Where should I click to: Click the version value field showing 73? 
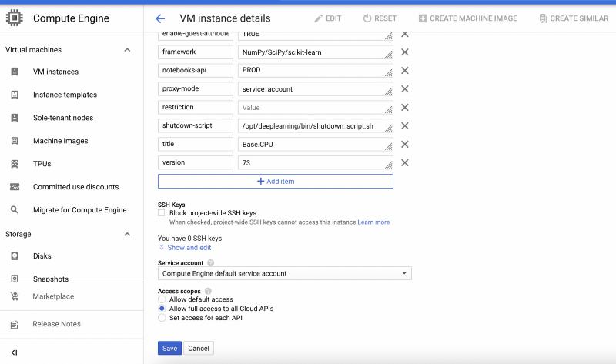pos(316,163)
